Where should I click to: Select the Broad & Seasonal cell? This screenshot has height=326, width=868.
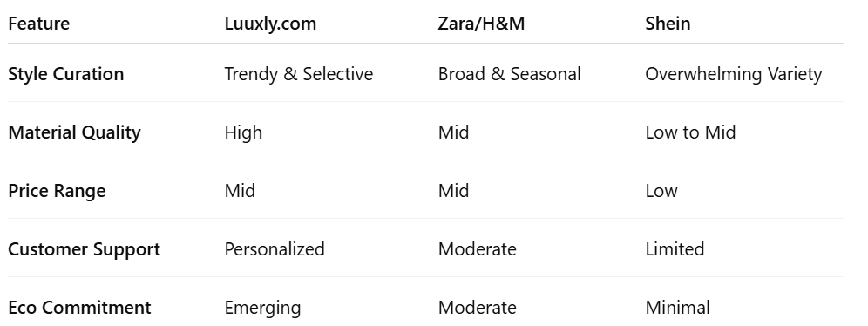pyautogui.click(x=509, y=74)
